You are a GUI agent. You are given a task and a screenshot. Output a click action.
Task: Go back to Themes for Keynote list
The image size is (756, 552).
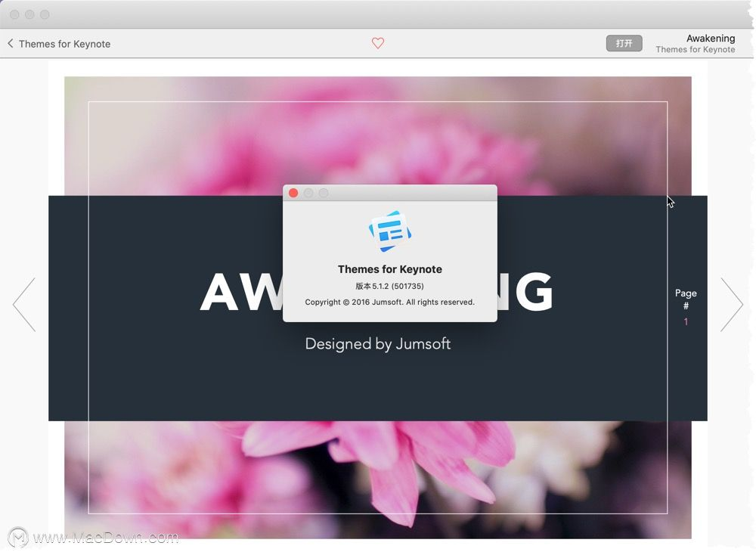(x=59, y=44)
